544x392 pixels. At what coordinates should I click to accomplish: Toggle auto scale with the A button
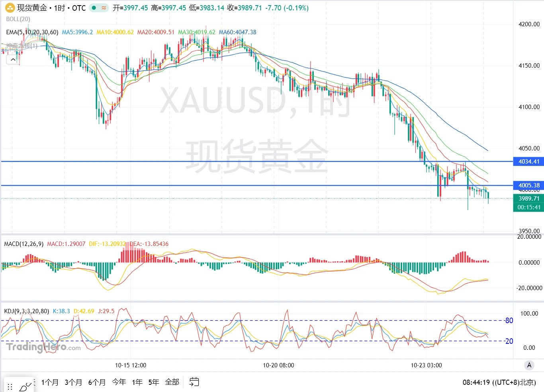[x=529, y=365]
